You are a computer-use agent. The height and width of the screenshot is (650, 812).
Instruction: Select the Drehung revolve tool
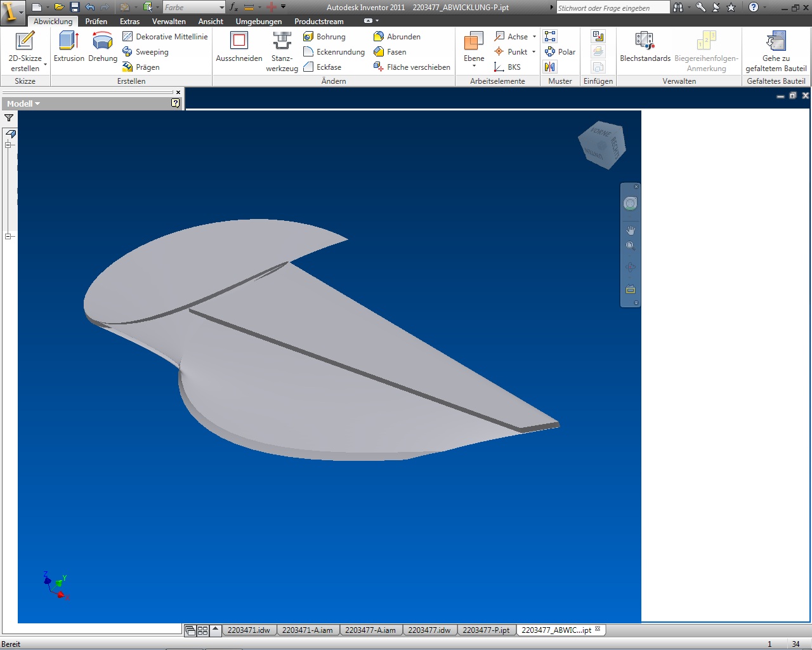pos(103,46)
